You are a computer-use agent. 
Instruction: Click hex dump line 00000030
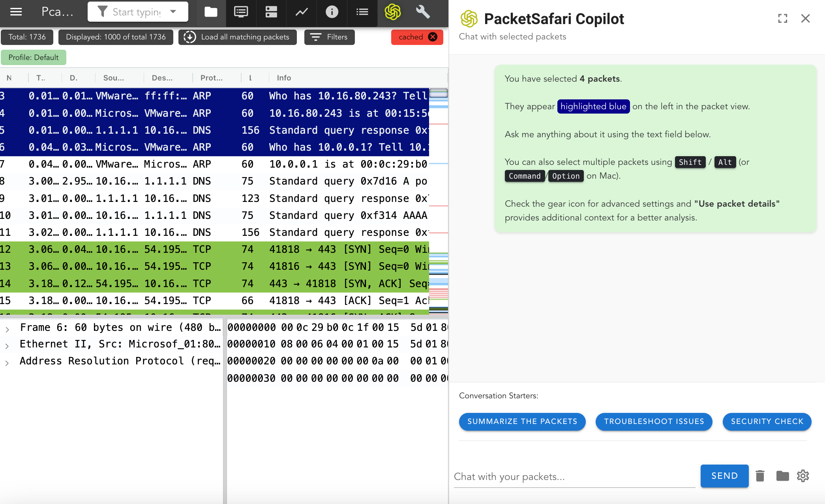337,378
